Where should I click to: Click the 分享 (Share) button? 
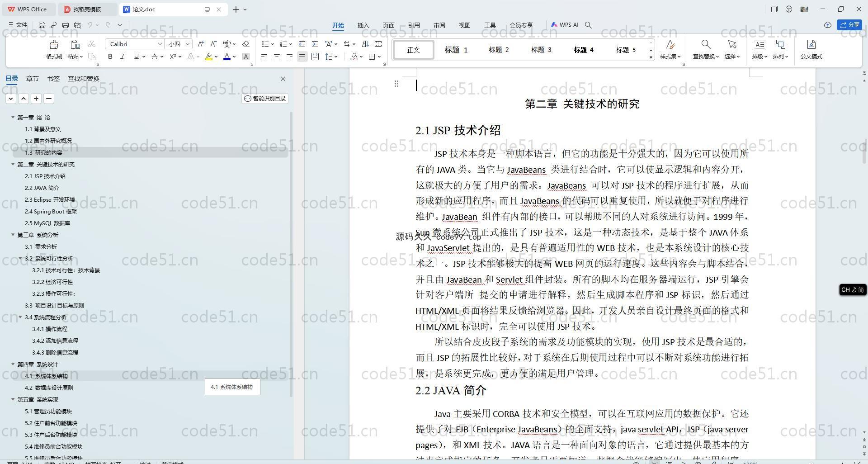(x=849, y=25)
